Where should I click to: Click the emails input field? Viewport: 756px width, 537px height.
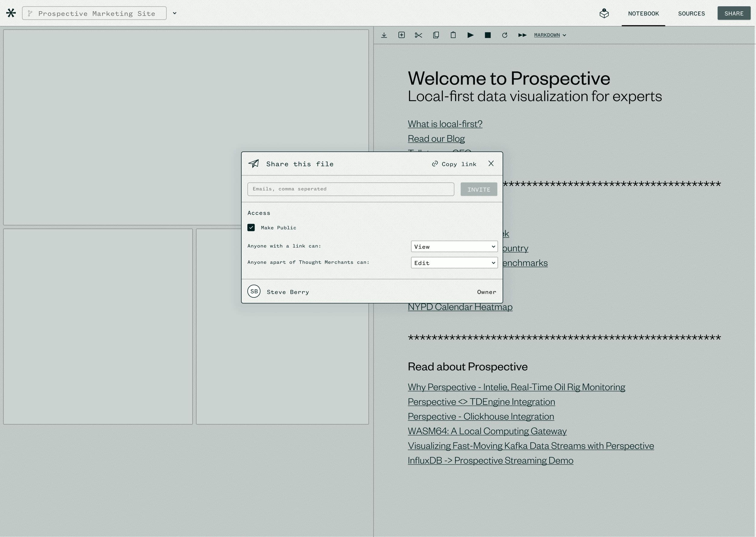(350, 189)
